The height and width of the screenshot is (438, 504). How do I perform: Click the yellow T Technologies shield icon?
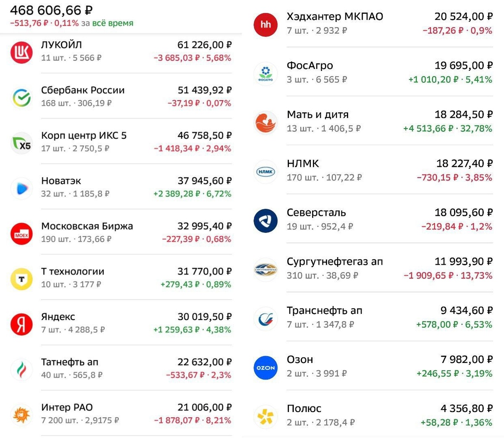coord(21,279)
